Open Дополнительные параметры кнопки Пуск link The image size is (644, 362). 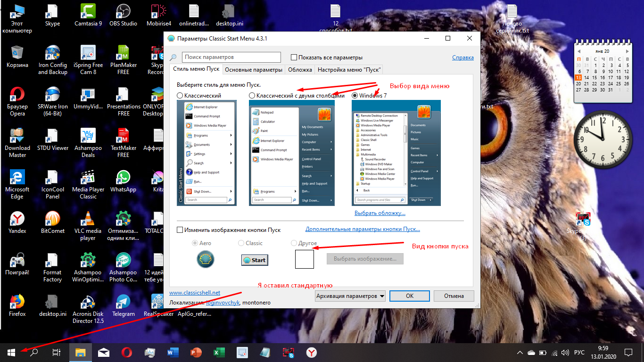(x=363, y=230)
